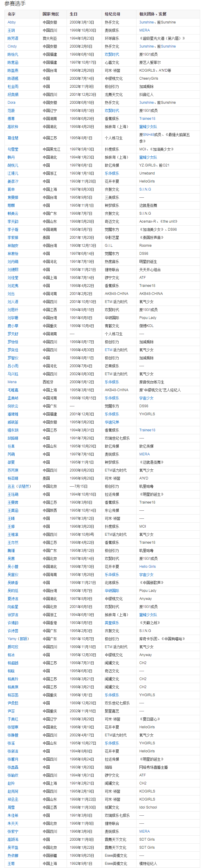Open the Hello Girls link beside 吴小萱
The image size is (201, 868).
tap(147, 566)
